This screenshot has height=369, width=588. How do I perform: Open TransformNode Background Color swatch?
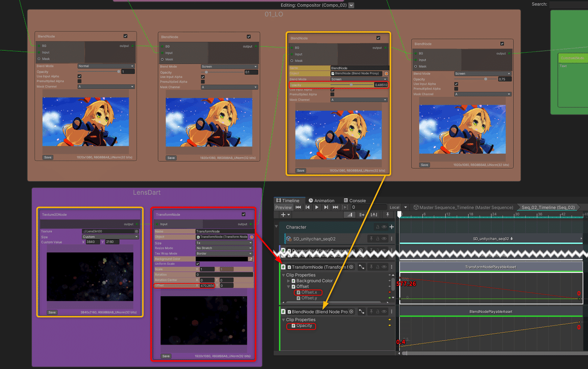pos(221,258)
